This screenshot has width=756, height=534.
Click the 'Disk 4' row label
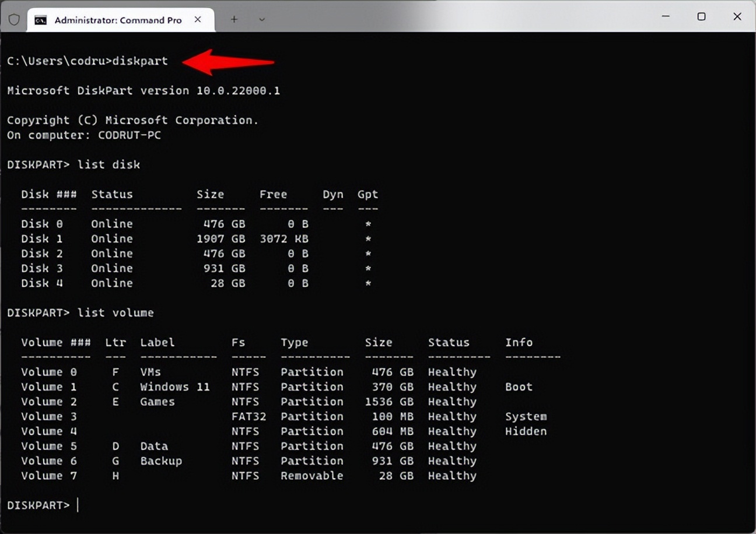coord(42,283)
